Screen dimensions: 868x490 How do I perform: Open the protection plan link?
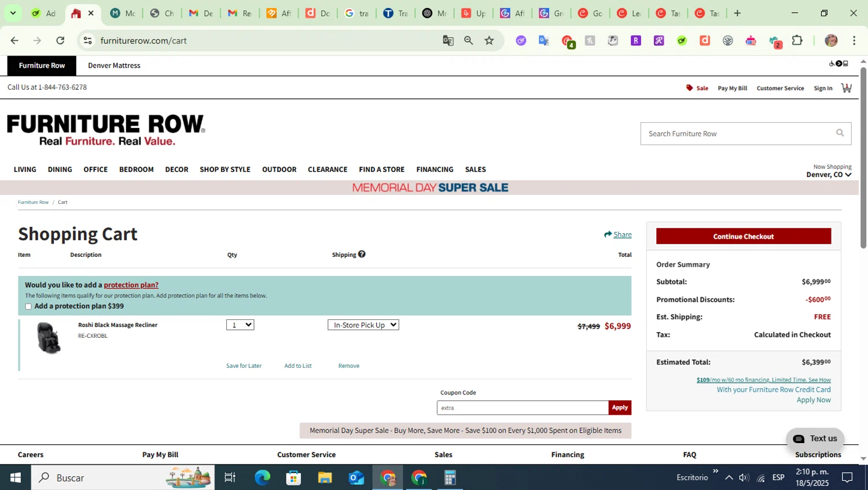131,285
